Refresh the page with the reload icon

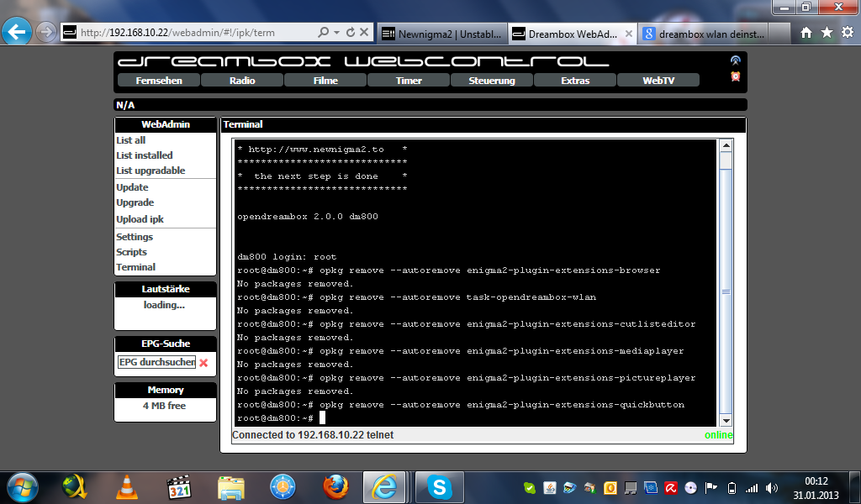tap(350, 33)
